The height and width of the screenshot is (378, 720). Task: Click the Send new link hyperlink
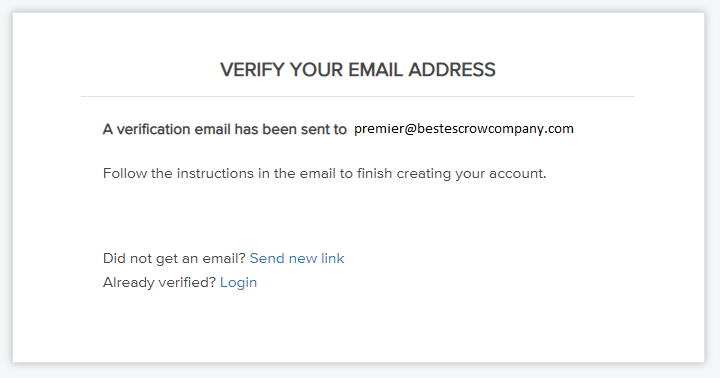(x=297, y=258)
